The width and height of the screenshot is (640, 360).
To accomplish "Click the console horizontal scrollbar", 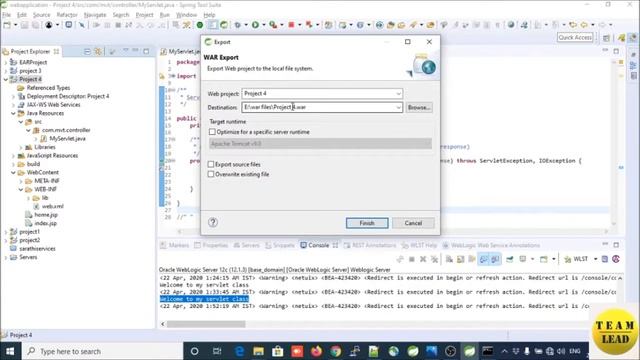I will coord(206,324).
